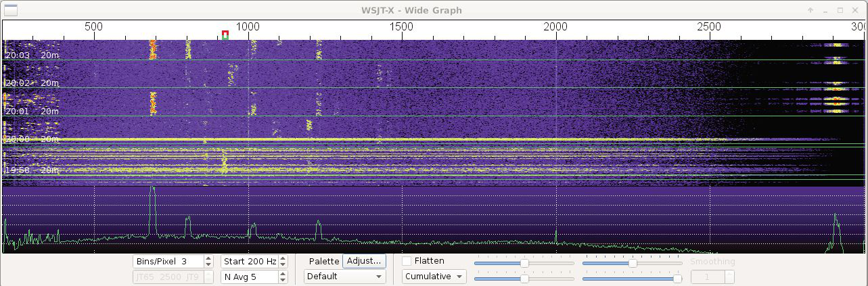868x286 pixels.
Task: Increase N Avg with the up arrow
Action: [x=283, y=273]
